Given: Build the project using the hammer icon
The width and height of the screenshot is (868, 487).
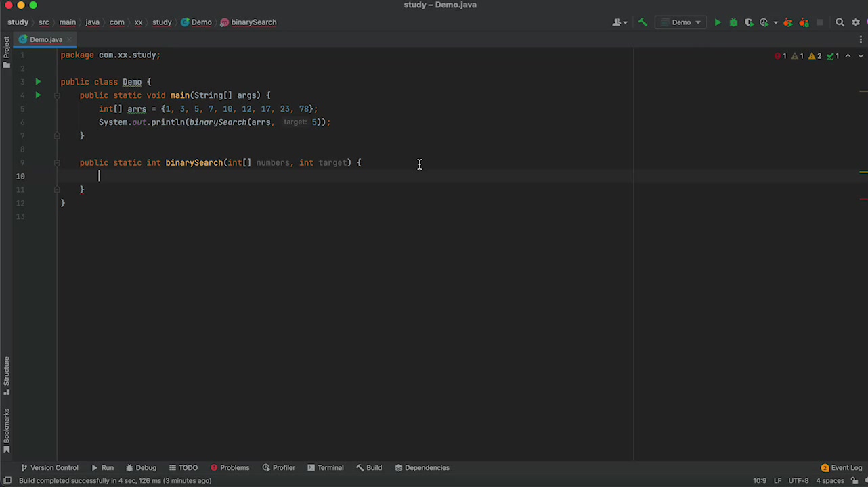Looking at the screenshot, I should coord(643,22).
